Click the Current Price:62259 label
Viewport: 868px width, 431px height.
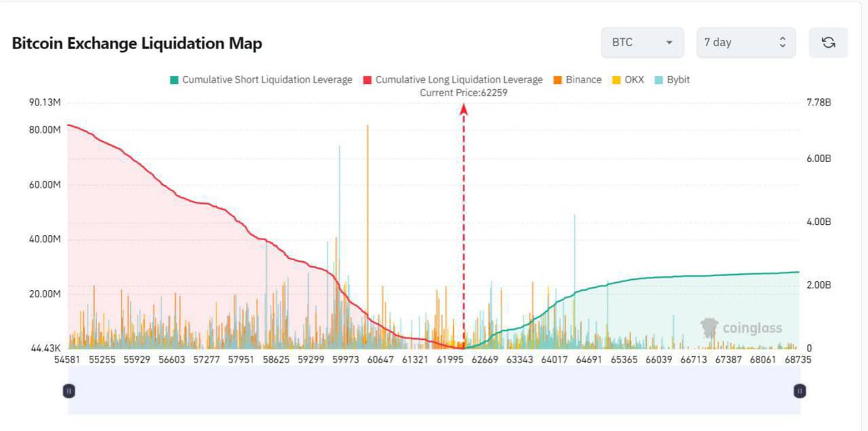[463, 93]
